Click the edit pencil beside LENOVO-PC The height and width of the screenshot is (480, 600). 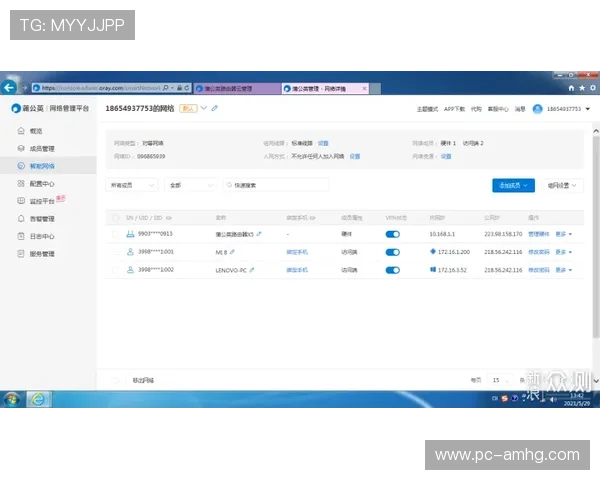click(x=252, y=270)
